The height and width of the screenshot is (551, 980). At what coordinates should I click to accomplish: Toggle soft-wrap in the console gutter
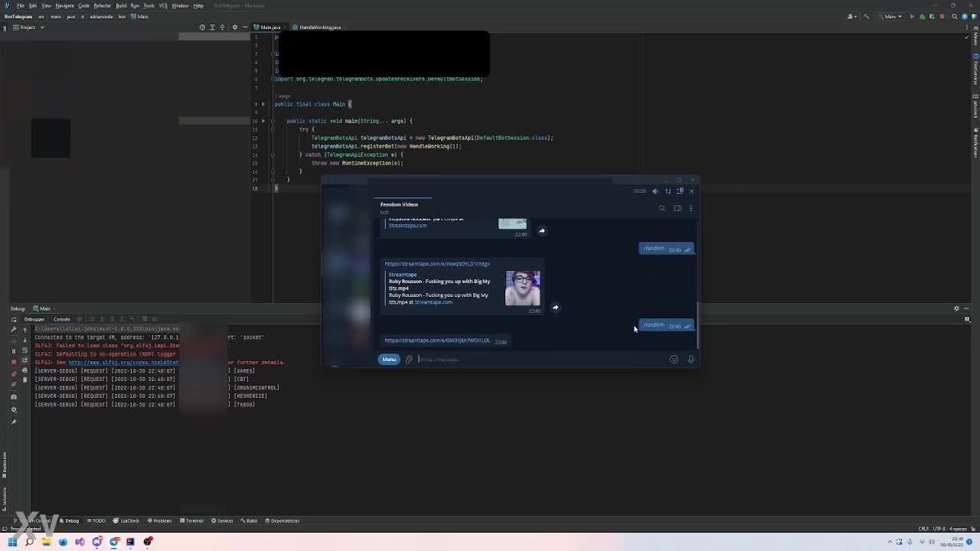click(x=24, y=350)
